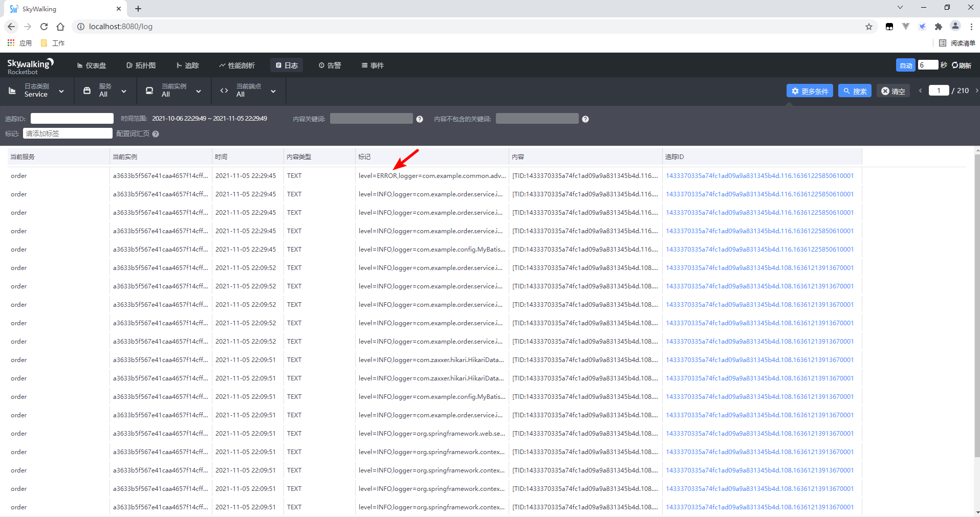
Task: Open the Chrome three-dot menu
Action: click(x=971, y=27)
